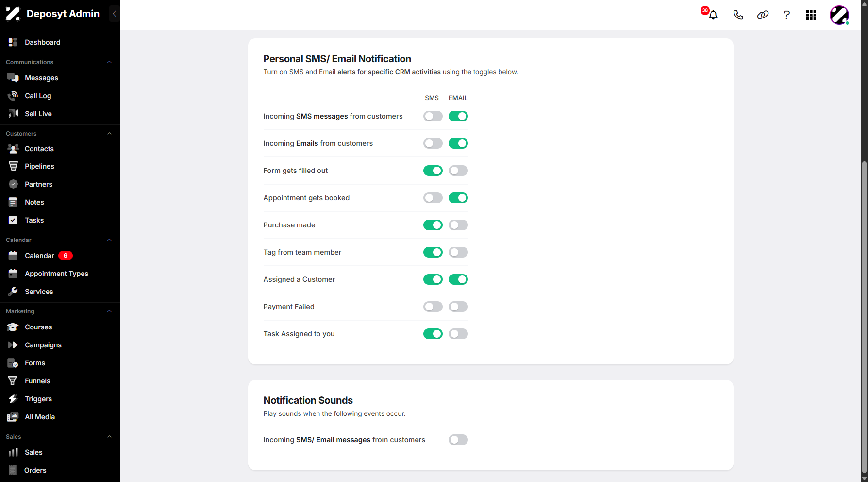868x482 pixels.
Task: Click the page vertical scrollbar
Action: [864, 318]
